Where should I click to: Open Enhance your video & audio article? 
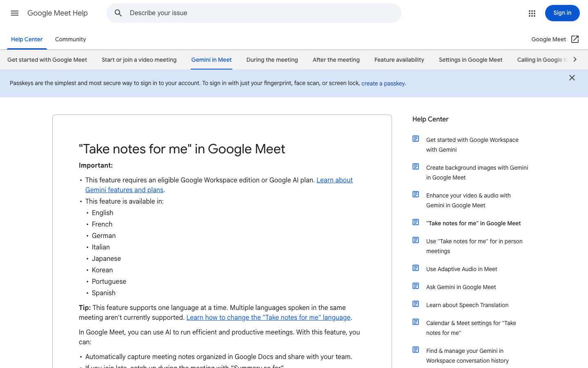468,200
